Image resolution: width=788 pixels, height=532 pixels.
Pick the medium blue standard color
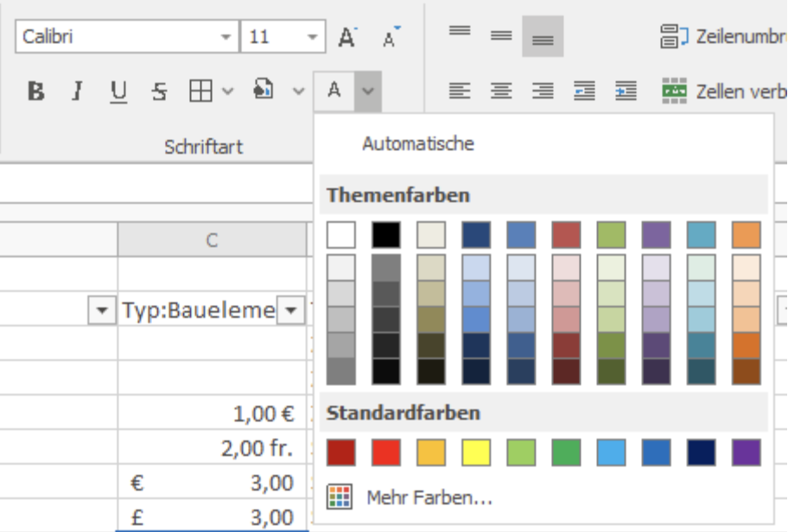point(657,453)
